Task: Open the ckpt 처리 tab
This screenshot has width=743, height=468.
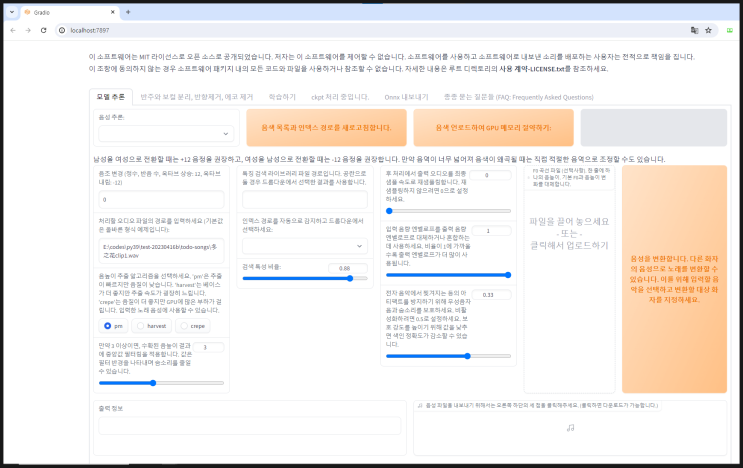Action: (x=340, y=97)
